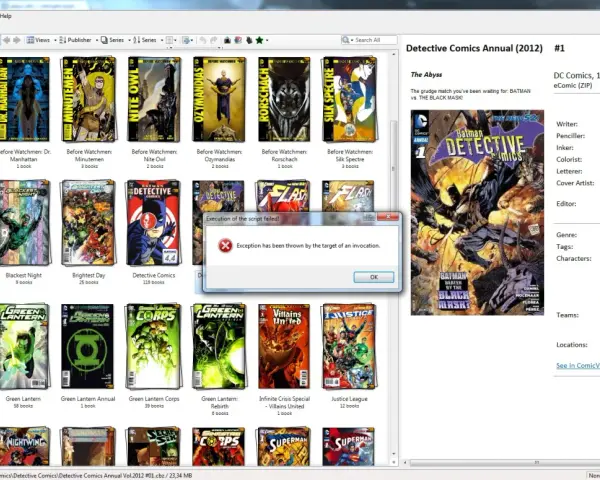Select the Green Lantern Corps stack
This screenshot has height=480, width=600.
click(154, 346)
